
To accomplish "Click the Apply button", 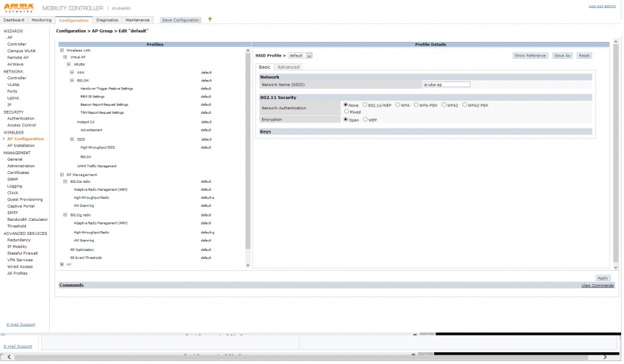I will click(x=603, y=278).
